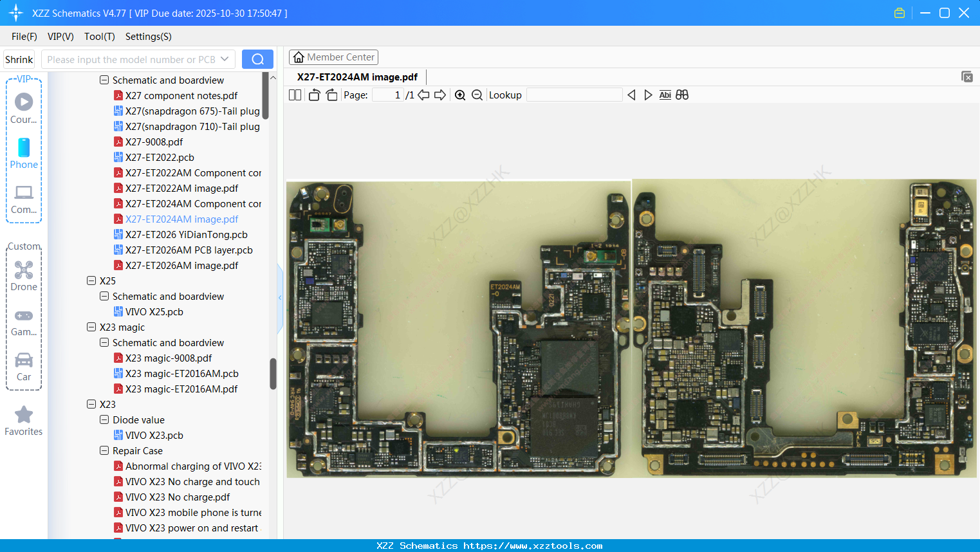Collapse the X25 tree node
The width and height of the screenshot is (980, 552).
coord(91,281)
